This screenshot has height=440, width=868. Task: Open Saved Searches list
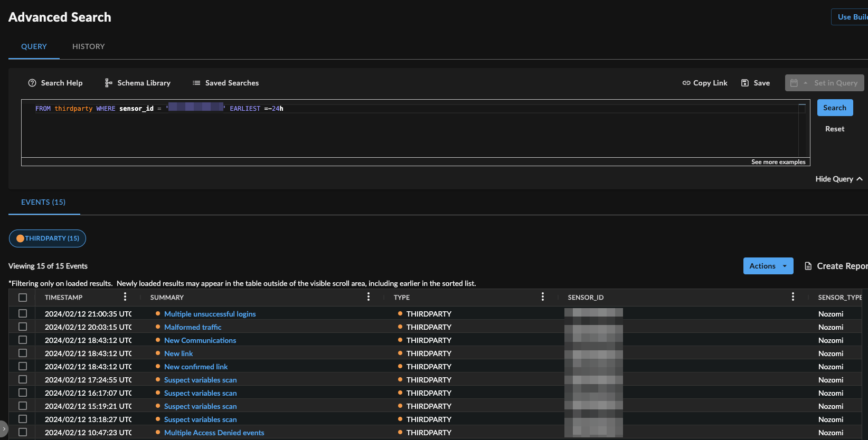pyautogui.click(x=225, y=83)
